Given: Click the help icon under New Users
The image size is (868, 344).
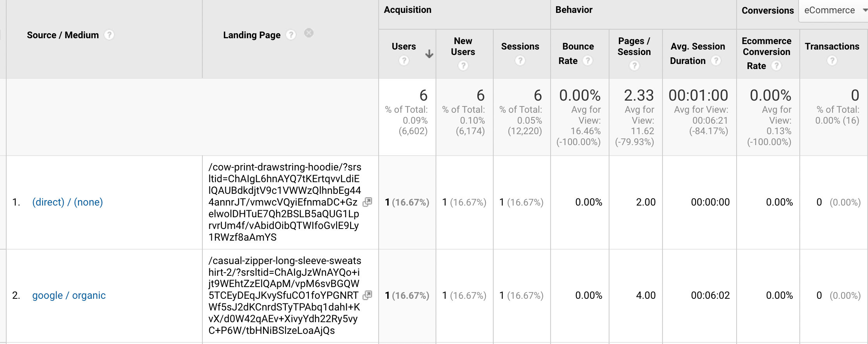Looking at the screenshot, I should pos(463,66).
